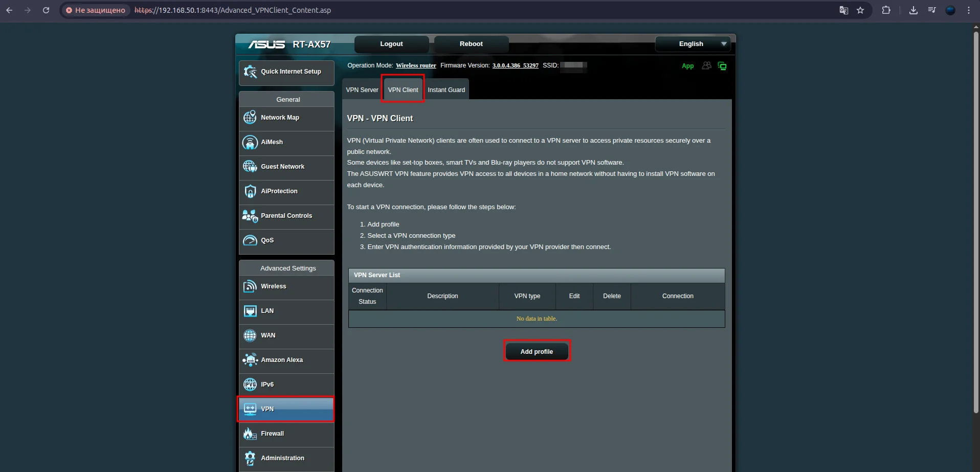Image resolution: width=980 pixels, height=472 pixels.
Task: Click the AiProtection shield icon
Action: click(x=250, y=191)
